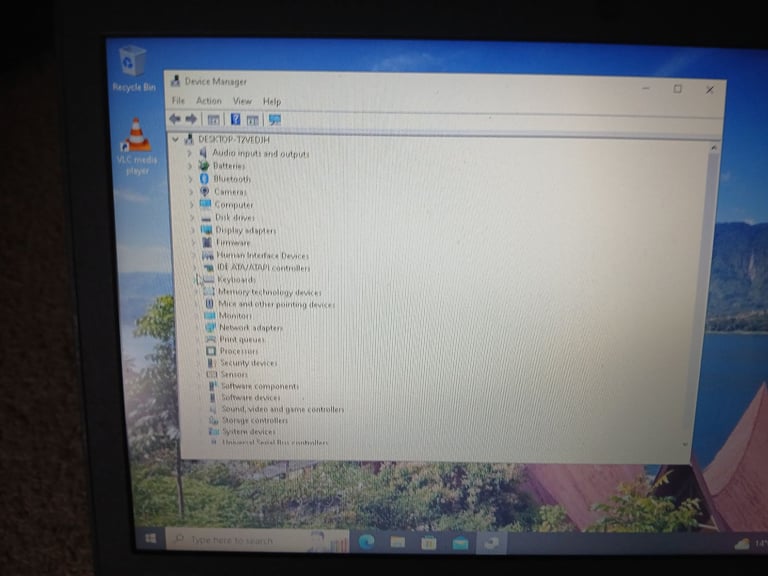
Task: Click the scrollbar down arrow
Action: click(x=685, y=444)
